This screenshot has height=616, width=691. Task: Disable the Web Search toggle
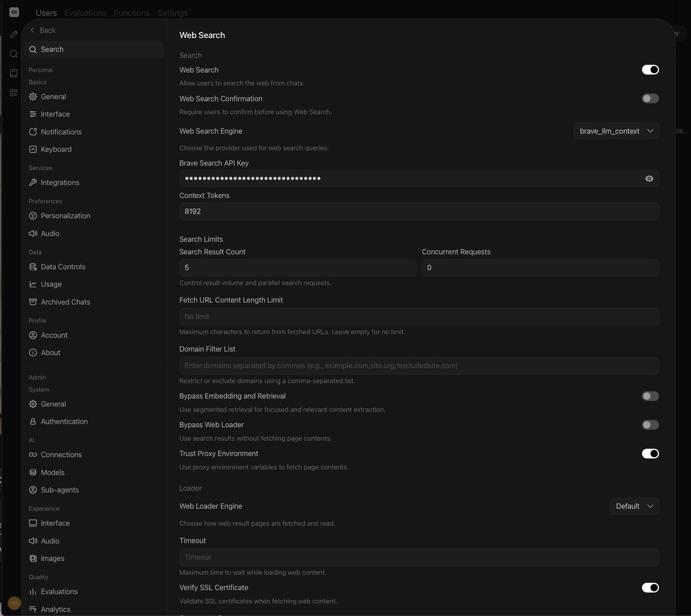click(x=650, y=70)
